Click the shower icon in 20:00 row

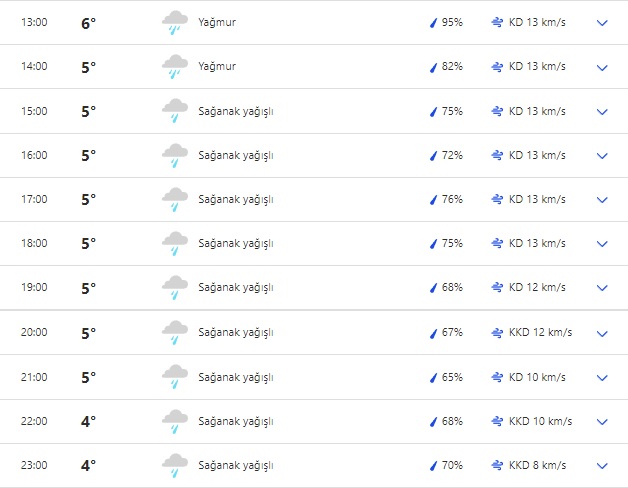click(x=175, y=332)
